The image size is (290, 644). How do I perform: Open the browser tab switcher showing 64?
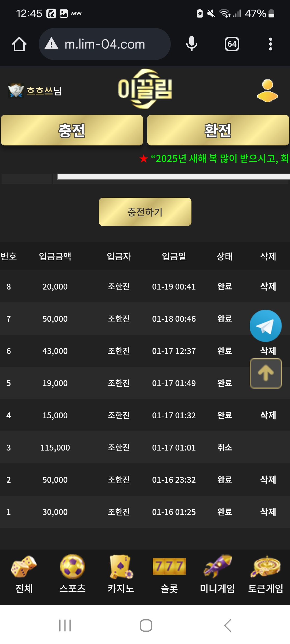(x=232, y=44)
